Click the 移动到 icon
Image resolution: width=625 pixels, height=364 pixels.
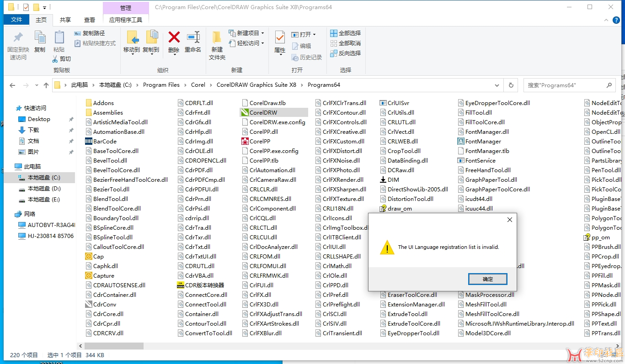click(132, 37)
